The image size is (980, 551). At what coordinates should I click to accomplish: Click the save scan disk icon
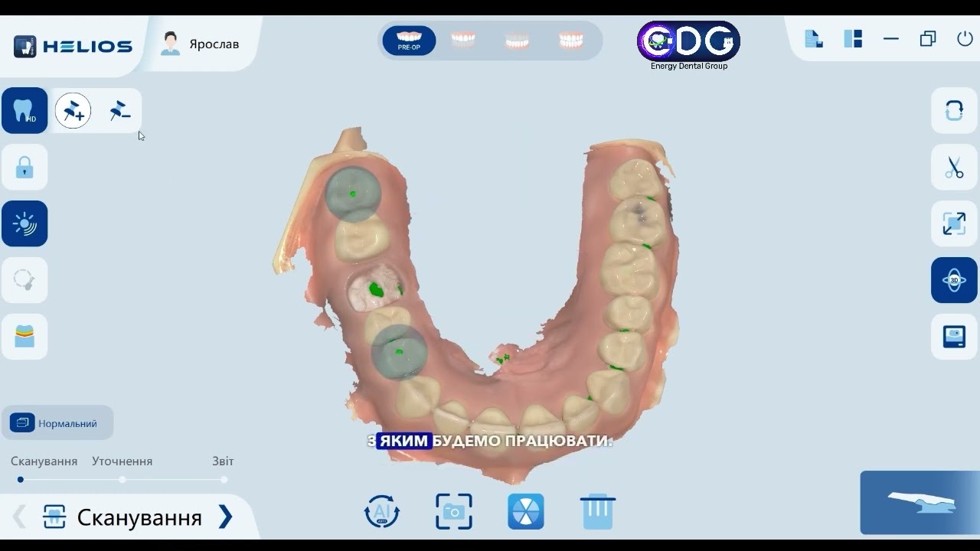(954, 337)
